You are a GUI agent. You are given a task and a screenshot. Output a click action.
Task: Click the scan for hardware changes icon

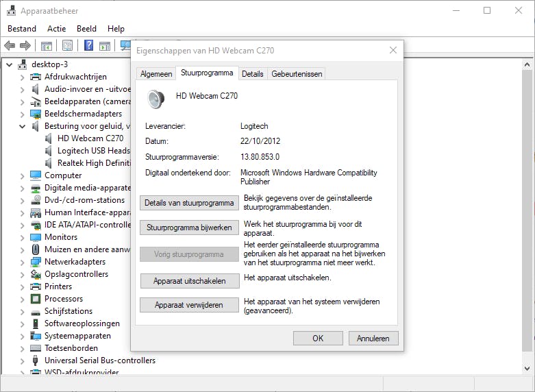tap(125, 45)
